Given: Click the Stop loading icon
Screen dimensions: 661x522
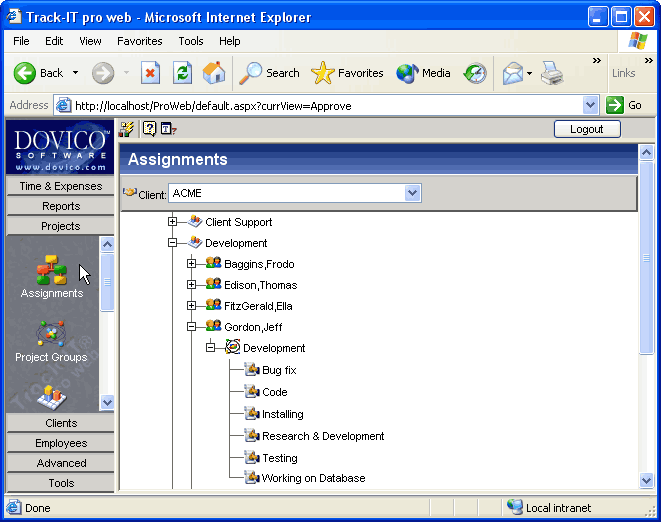Looking at the screenshot, I should click(150, 73).
